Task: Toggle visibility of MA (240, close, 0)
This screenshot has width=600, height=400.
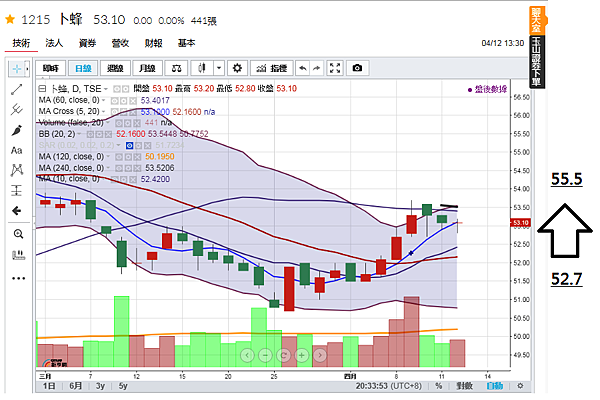Action: pyautogui.click(x=119, y=168)
